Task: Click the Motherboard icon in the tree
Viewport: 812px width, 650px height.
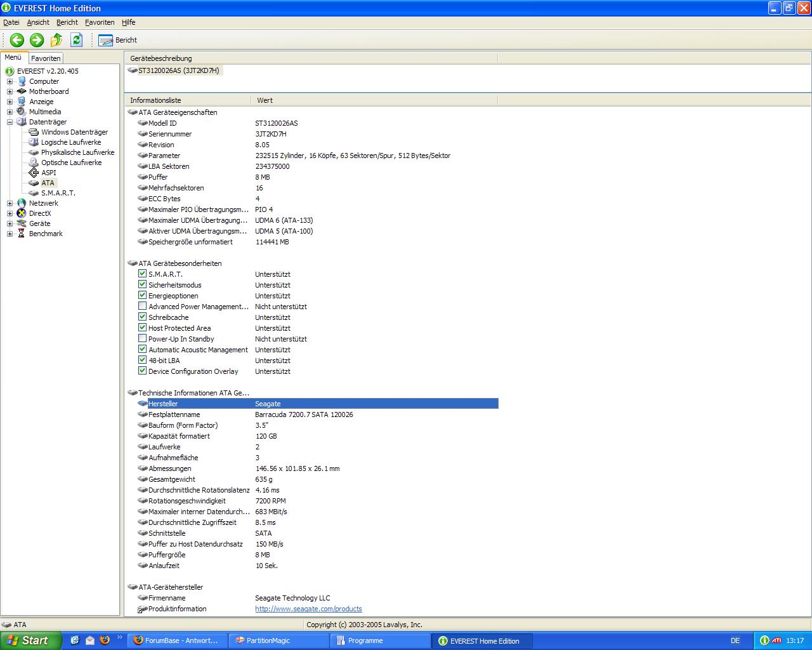Action: 22,91
